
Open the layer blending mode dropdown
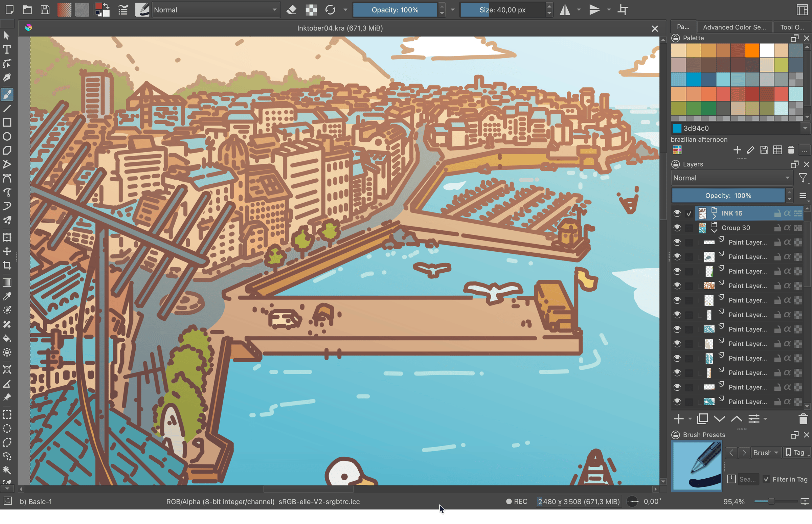click(x=731, y=178)
